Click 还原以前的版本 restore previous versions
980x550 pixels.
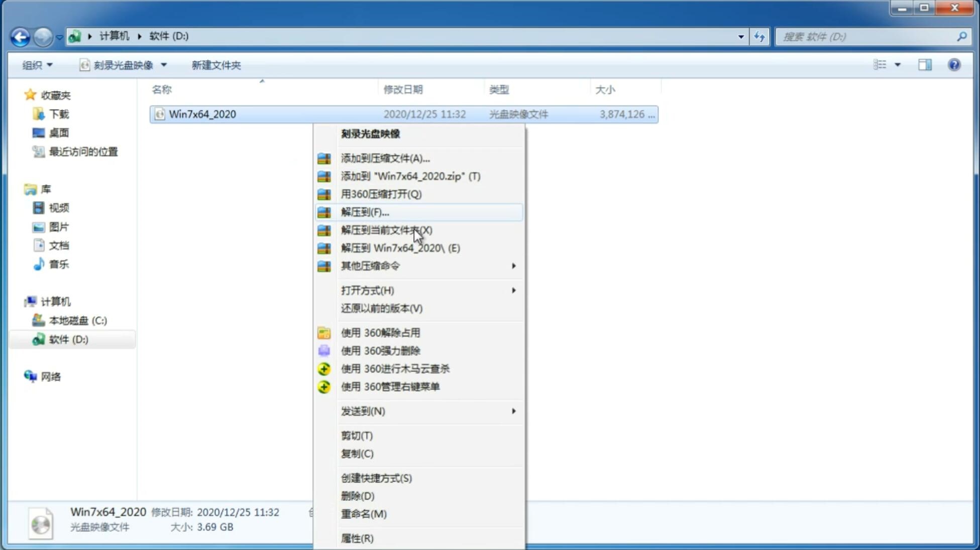coord(382,308)
